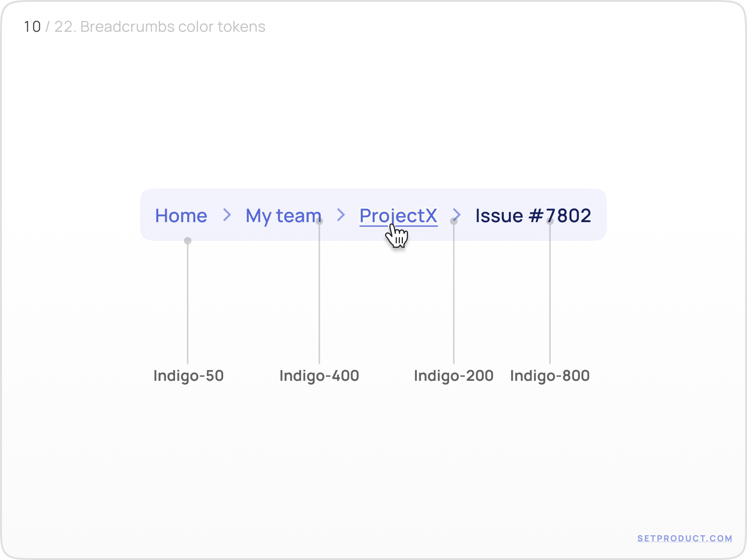
Task: Click the Breadcrumbs color tokens title
Action: pyautogui.click(x=173, y=27)
